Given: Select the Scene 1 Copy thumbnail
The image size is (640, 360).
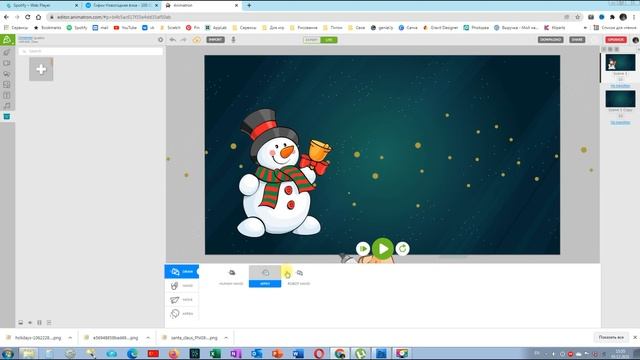Looking at the screenshot, I should click(x=620, y=99).
